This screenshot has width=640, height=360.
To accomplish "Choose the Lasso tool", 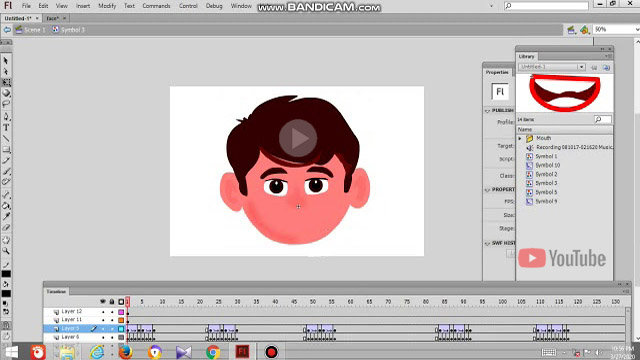I will [6, 104].
